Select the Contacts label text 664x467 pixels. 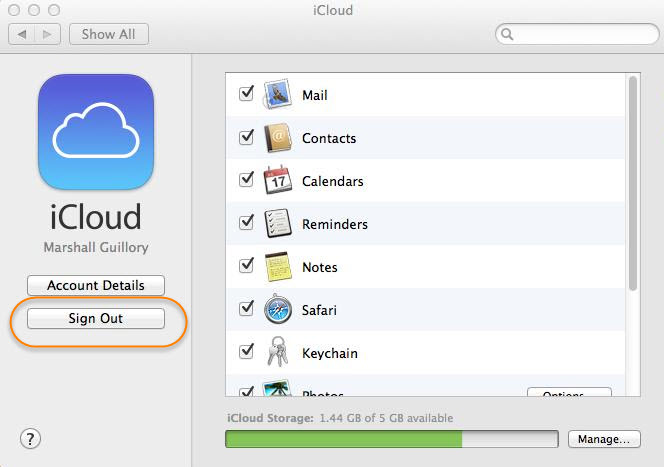pos(329,138)
